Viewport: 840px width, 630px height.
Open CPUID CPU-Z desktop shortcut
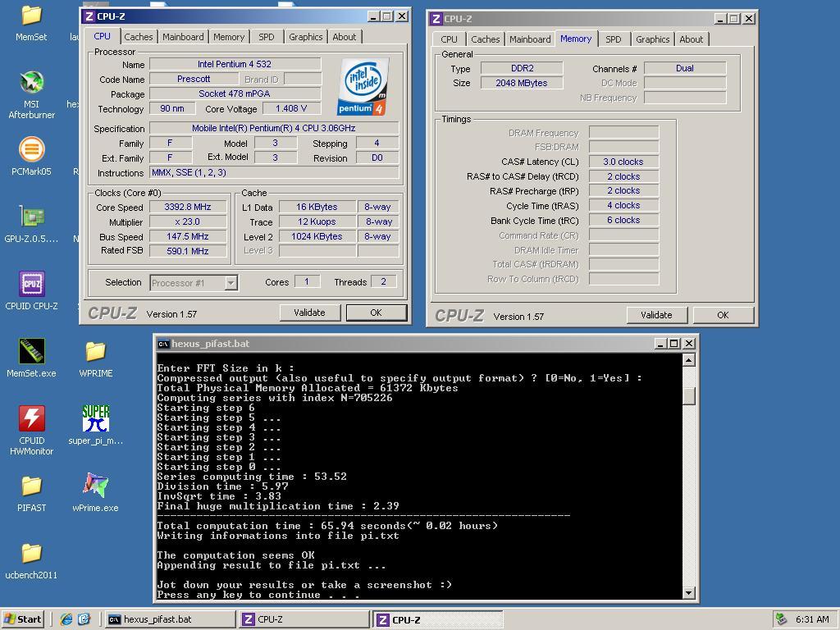[31, 291]
